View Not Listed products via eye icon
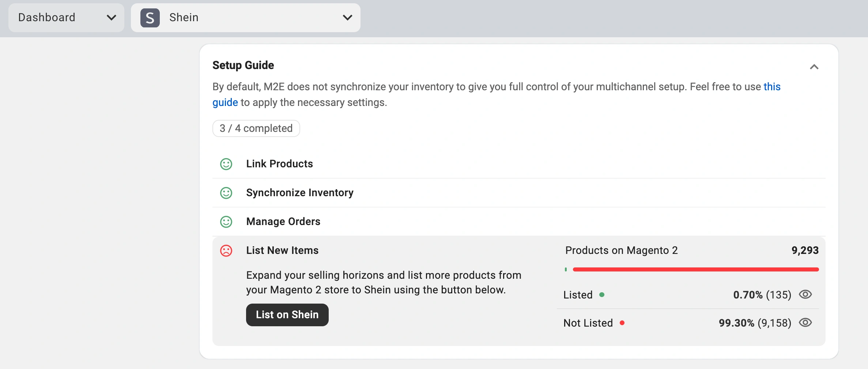This screenshot has width=868, height=369. tap(805, 323)
